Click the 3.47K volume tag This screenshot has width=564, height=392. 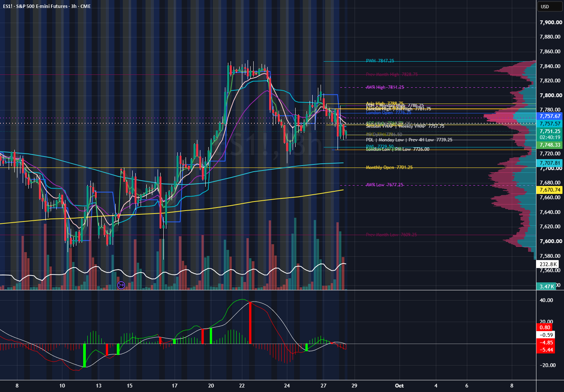[x=547, y=286]
